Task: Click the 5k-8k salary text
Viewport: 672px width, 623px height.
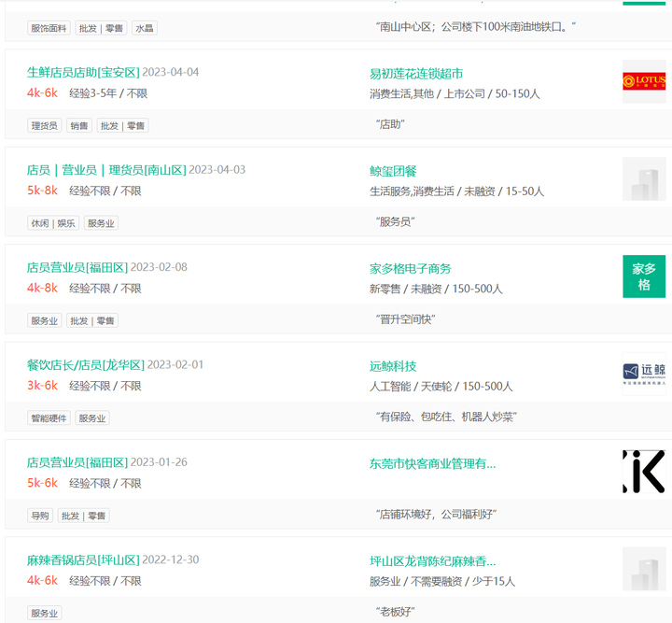Action: (42, 191)
